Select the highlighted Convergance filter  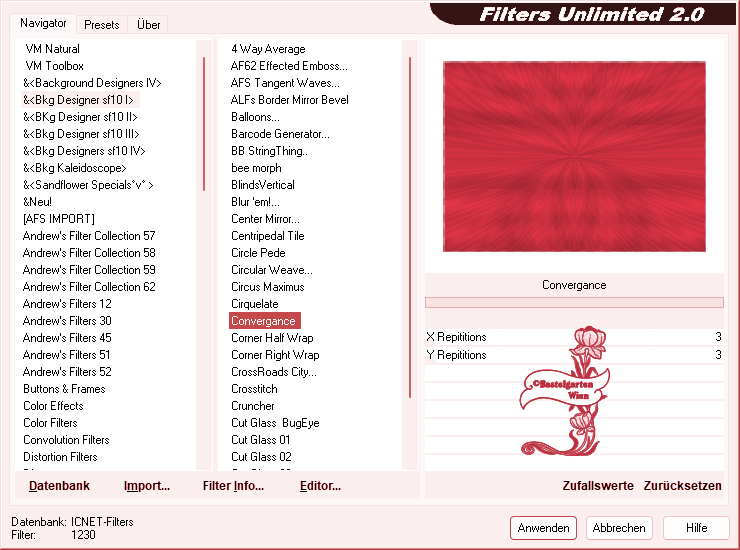tap(265, 321)
